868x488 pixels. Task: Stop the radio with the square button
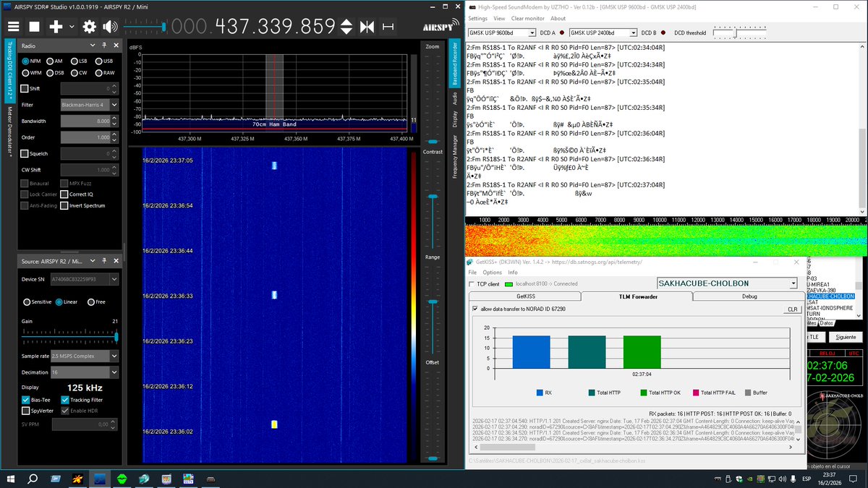tap(34, 27)
